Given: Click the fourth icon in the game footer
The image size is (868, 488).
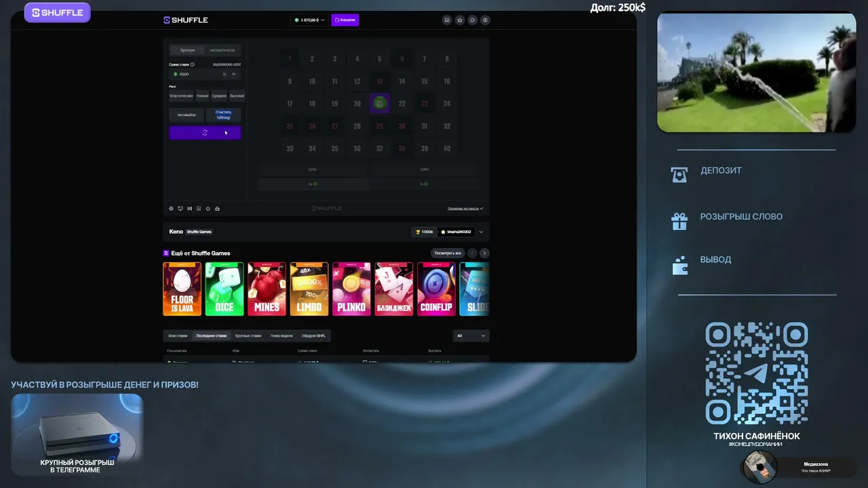Looking at the screenshot, I should pyautogui.click(x=199, y=209).
